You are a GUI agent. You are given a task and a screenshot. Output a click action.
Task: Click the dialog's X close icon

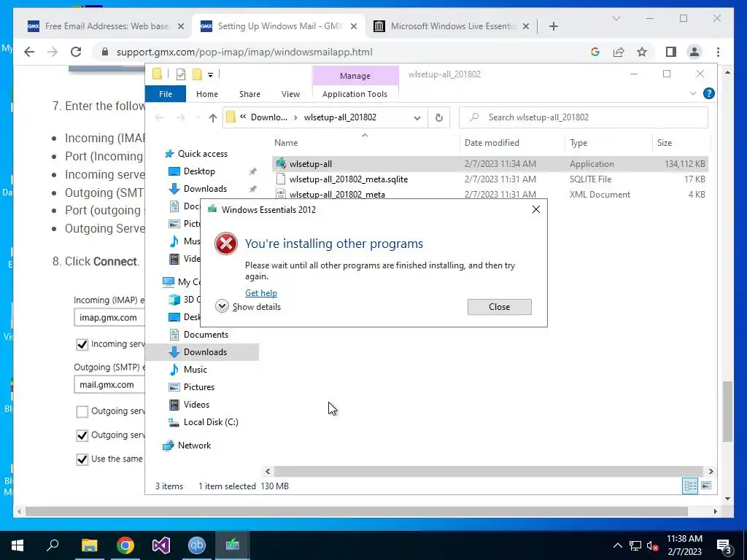click(x=535, y=209)
